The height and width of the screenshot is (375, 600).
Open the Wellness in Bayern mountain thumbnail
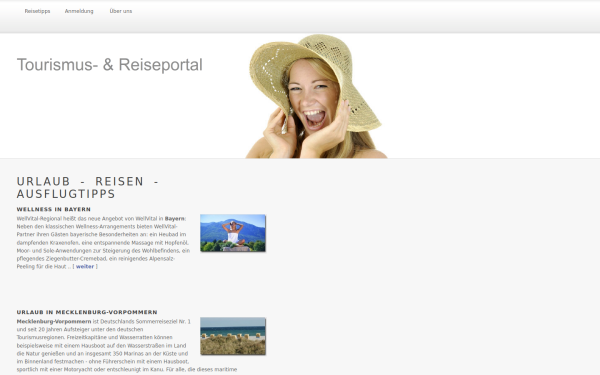(233, 233)
